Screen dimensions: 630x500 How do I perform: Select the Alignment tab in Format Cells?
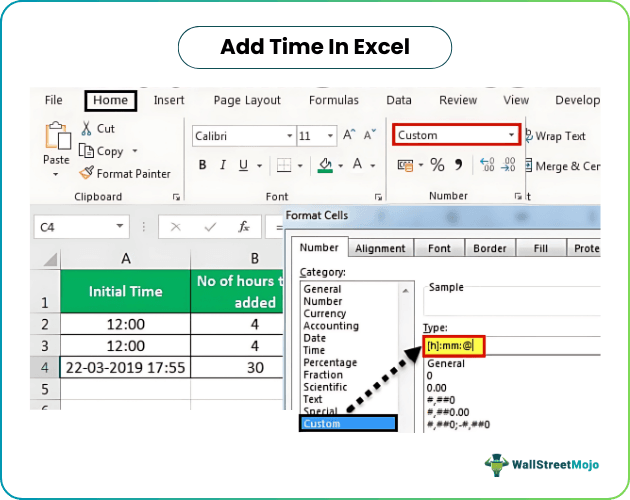380,248
